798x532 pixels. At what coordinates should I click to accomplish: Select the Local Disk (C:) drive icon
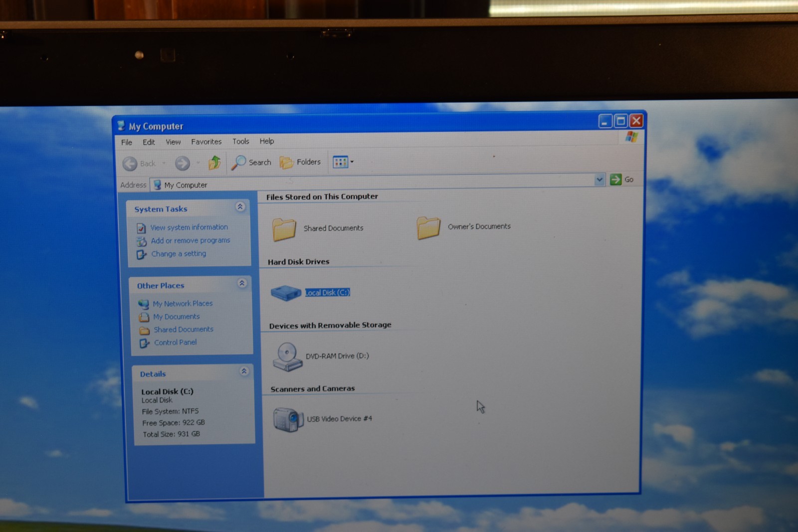point(286,293)
